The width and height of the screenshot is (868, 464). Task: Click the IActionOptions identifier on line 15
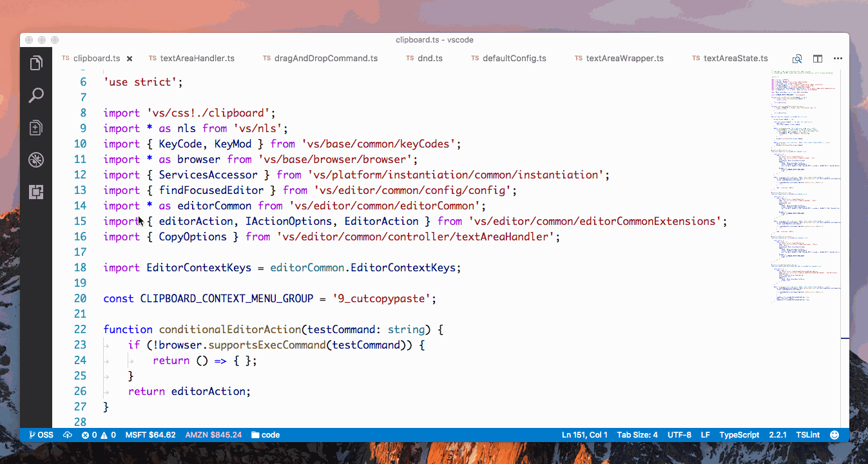point(289,221)
